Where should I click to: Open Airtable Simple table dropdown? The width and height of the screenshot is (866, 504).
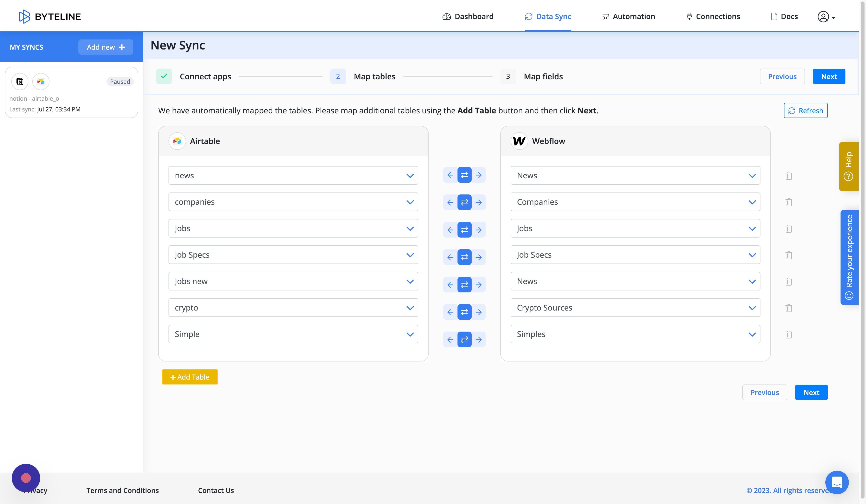point(293,334)
